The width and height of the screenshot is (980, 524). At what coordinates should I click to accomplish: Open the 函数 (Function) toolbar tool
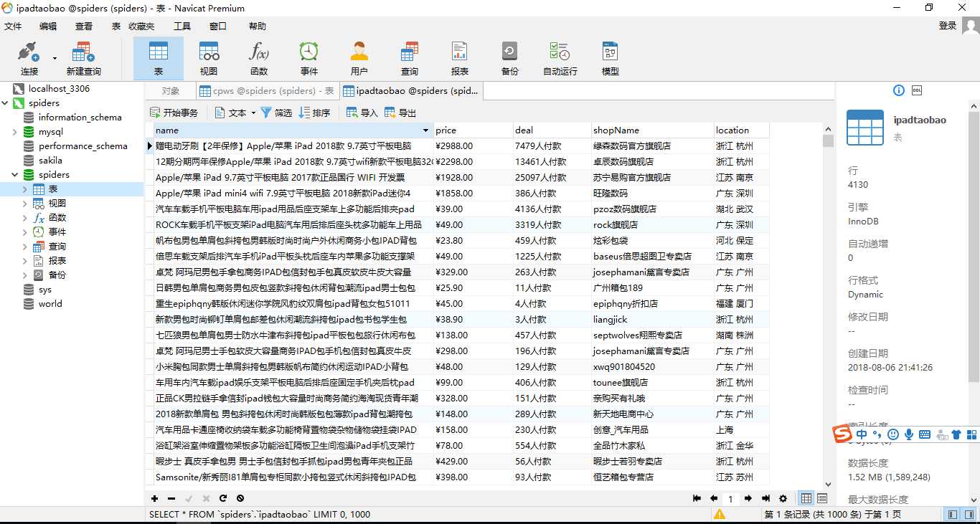tap(259, 59)
